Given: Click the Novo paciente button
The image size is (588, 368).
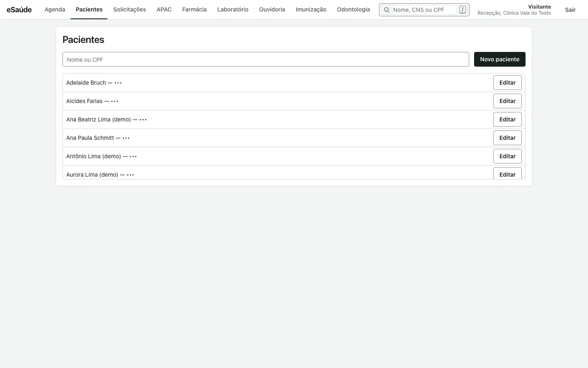Looking at the screenshot, I should tap(500, 59).
